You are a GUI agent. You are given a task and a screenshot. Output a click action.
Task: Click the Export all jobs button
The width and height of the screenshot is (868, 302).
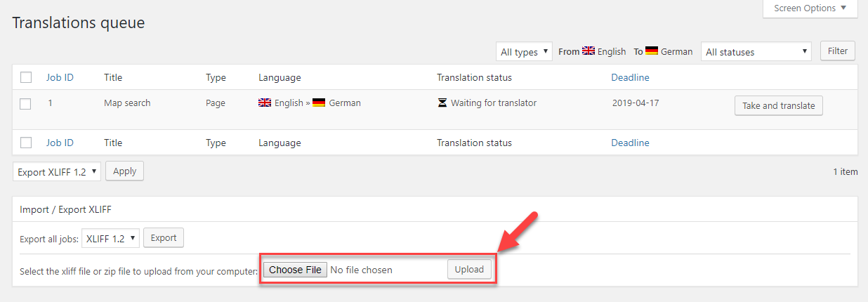tap(164, 238)
